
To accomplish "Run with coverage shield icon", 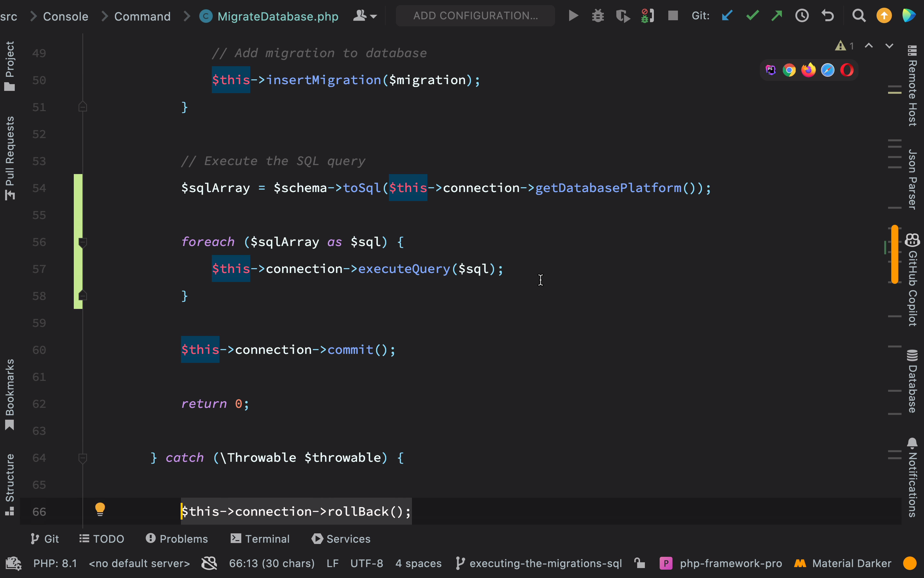I will coord(623,16).
